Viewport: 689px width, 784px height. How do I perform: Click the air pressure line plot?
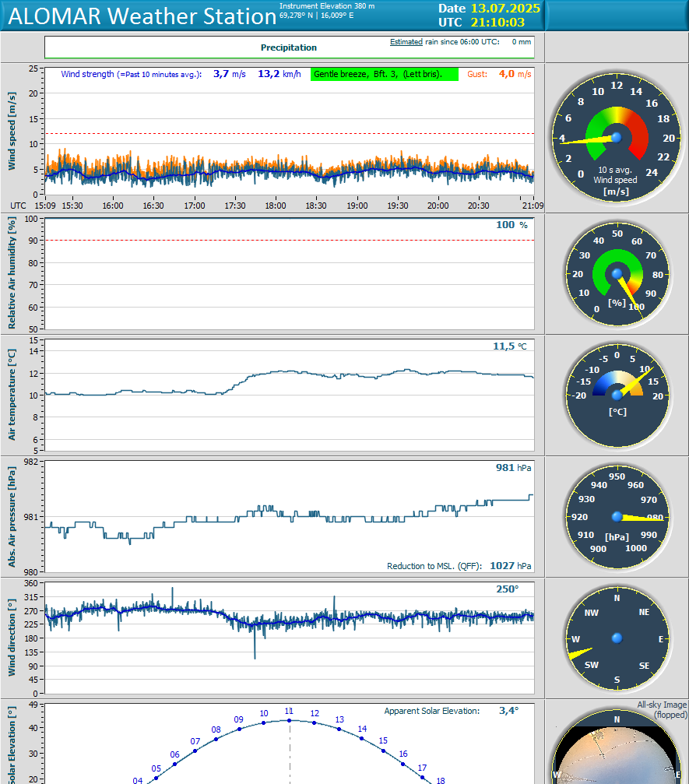(x=290, y=516)
